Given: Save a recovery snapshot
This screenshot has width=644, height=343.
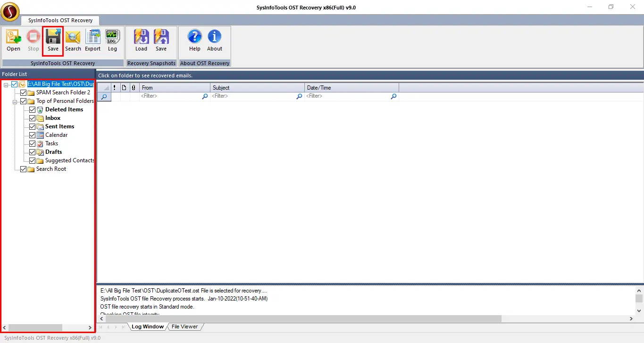Looking at the screenshot, I should pyautogui.click(x=161, y=40).
